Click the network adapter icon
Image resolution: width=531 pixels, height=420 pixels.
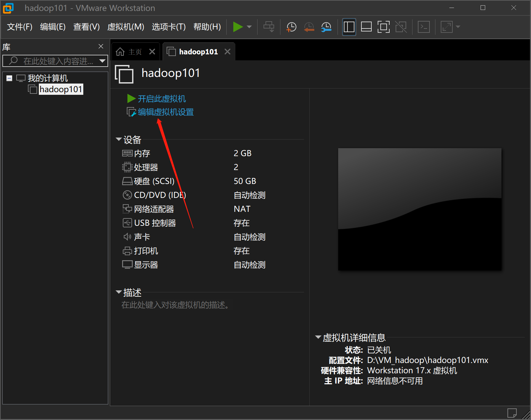pyautogui.click(x=127, y=209)
